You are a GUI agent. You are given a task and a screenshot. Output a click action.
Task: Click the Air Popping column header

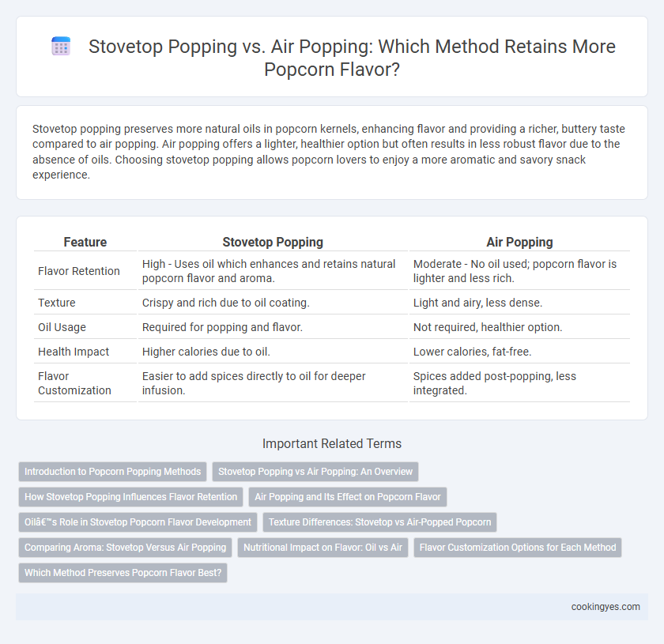click(519, 242)
